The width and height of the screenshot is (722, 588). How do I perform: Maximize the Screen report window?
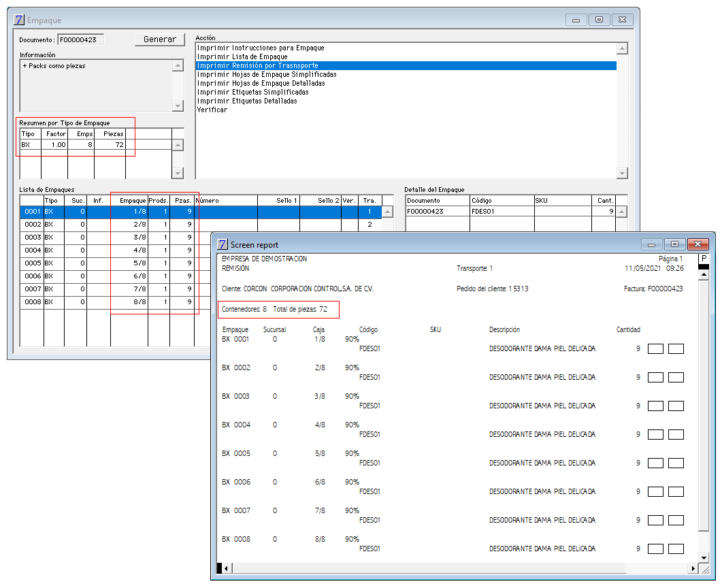[674, 244]
